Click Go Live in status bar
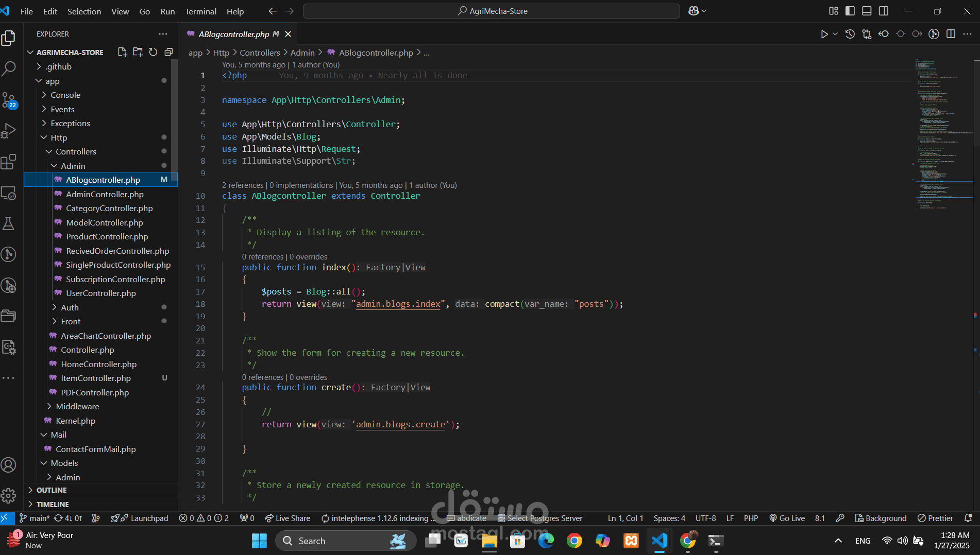980x555 pixels. [x=787, y=518]
